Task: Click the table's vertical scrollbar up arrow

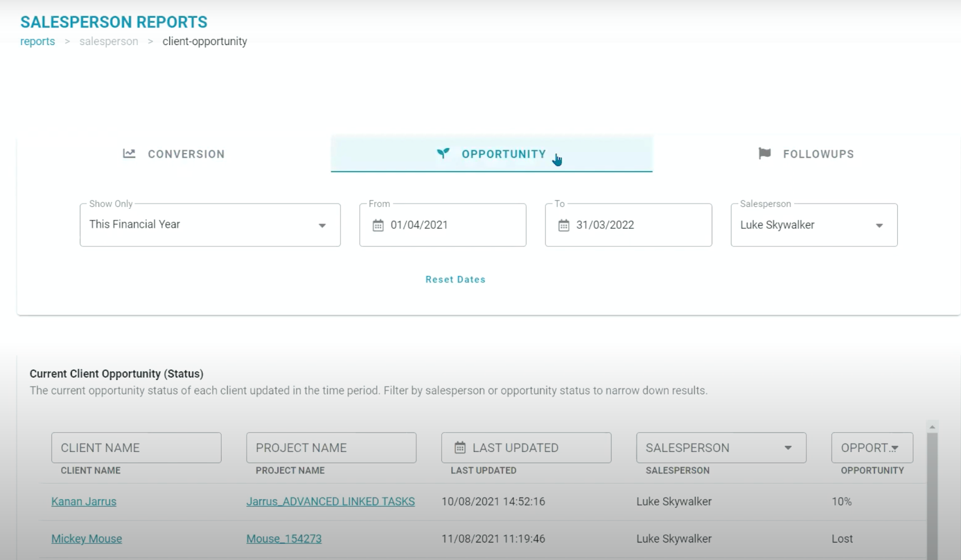Action: tap(932, 427)
